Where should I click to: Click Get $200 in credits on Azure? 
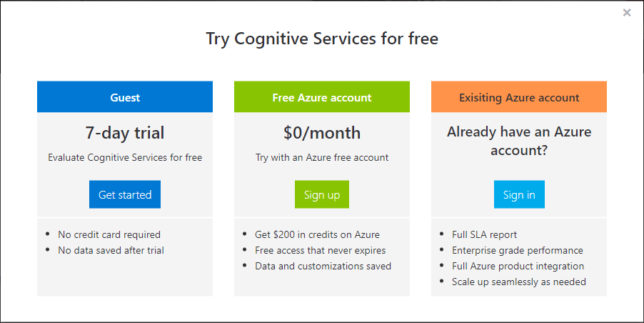tap(317, 234)
